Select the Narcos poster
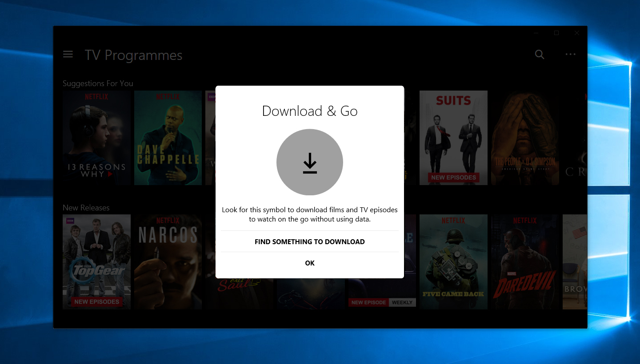Viewport: 640px width, 364px height. pos(168,262)
